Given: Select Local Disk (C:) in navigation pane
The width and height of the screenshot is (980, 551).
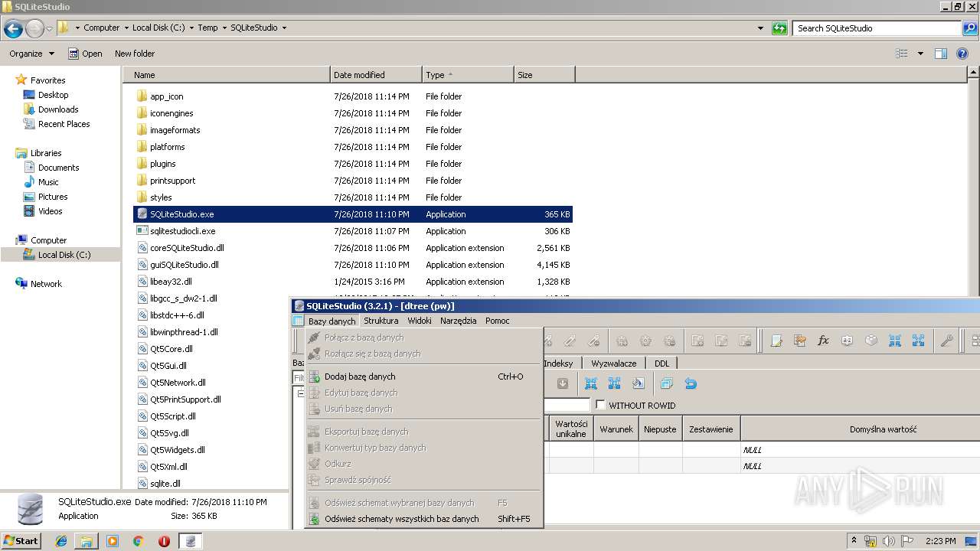Looking at the screenshot, I should coord(64,255).
